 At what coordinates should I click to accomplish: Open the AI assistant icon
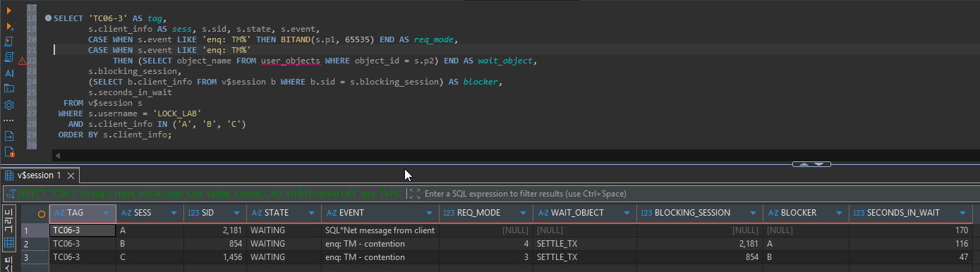[x=9, y=73]
